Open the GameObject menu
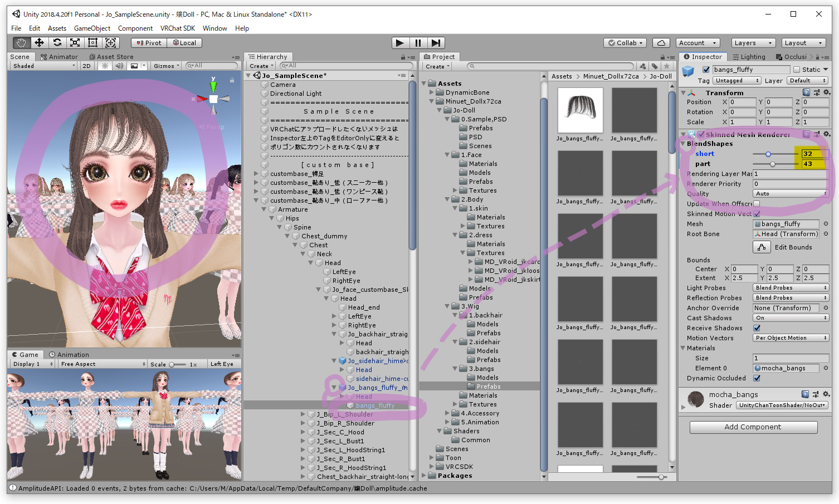 [x=92, y=28]
